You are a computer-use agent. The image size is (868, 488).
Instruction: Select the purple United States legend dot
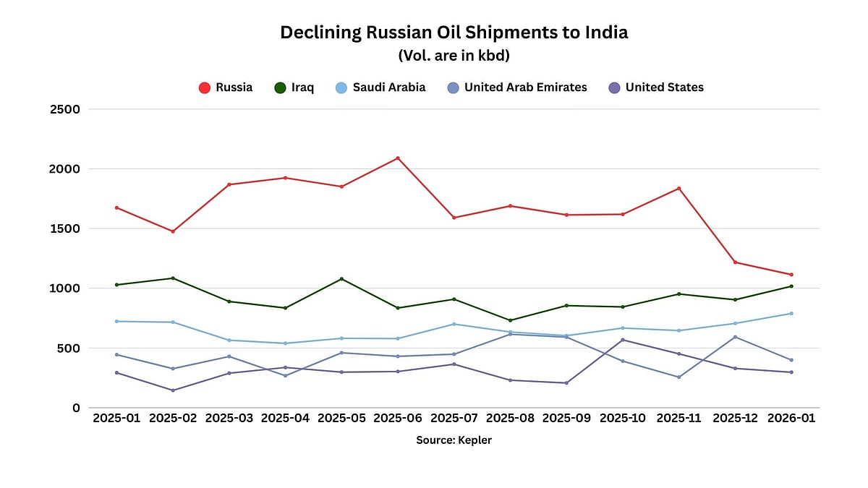[614, 87]
